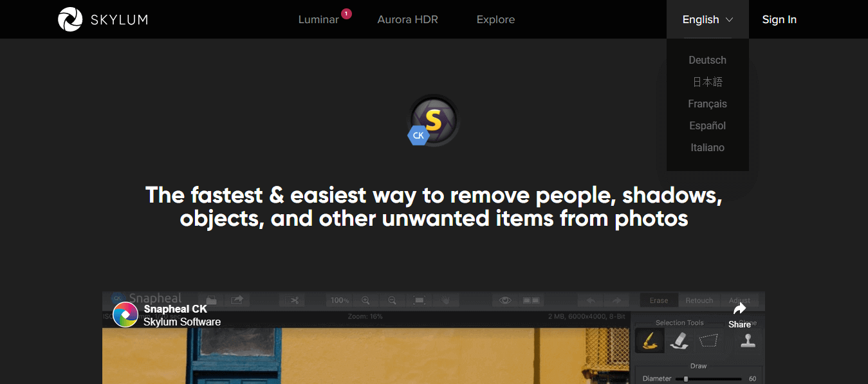Switch to the Retouch tab in the video

pos(699,300)
